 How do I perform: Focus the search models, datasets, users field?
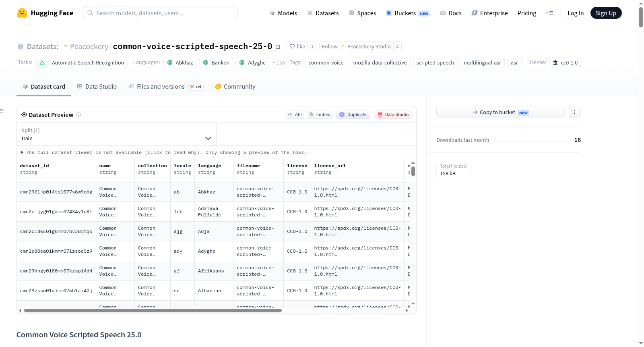pos(160,13)
